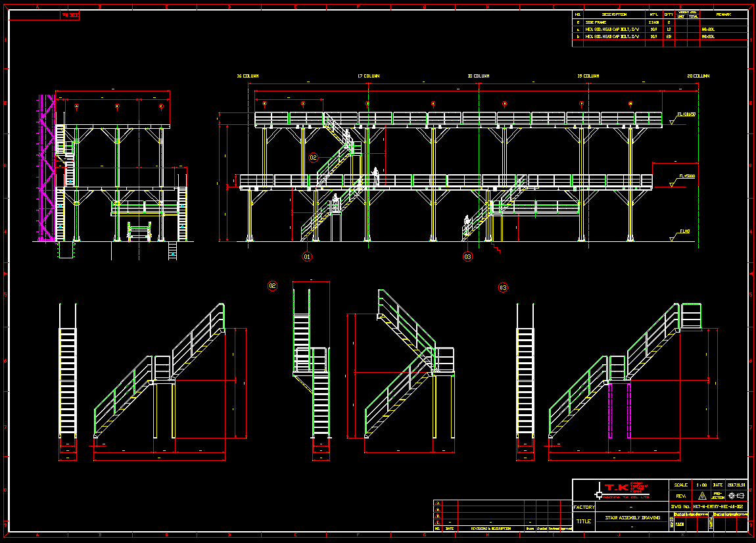Click the revision triangle beside REV.
756x543 pixels.
(701, 496)
